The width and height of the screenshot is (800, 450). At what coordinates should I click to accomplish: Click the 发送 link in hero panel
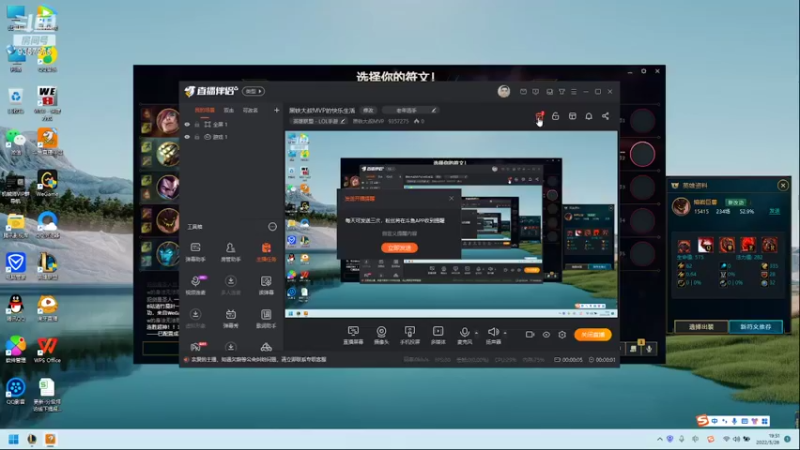774,211
